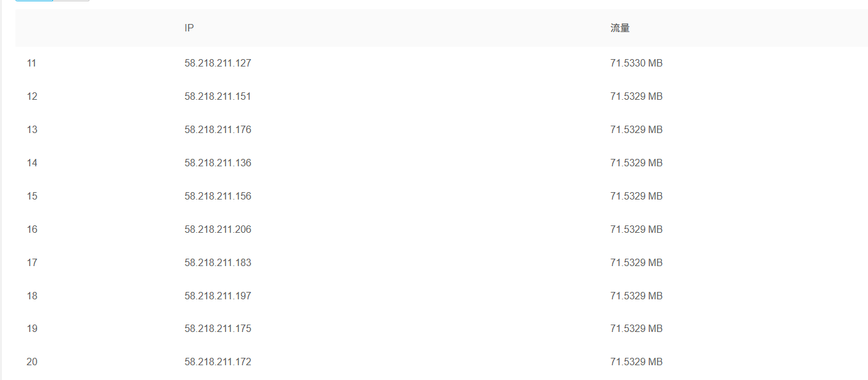Select IP address 58.218.211.136

[218, 163]
